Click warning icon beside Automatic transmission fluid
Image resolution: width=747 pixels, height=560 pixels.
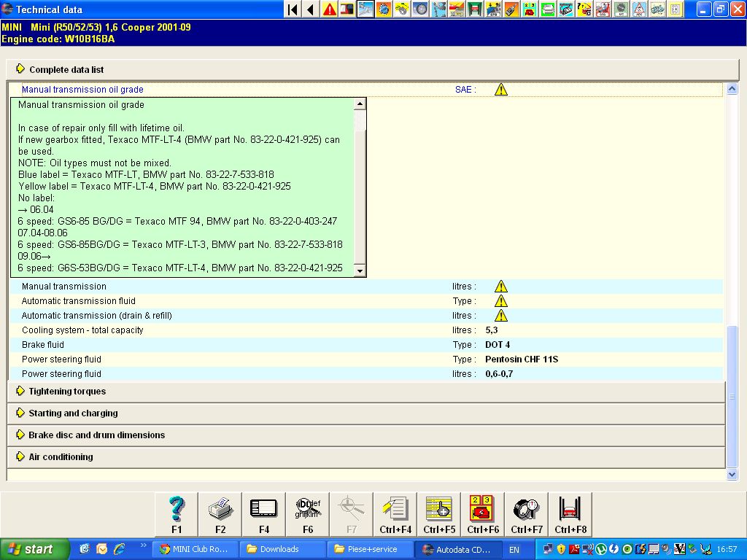point(501,301)
